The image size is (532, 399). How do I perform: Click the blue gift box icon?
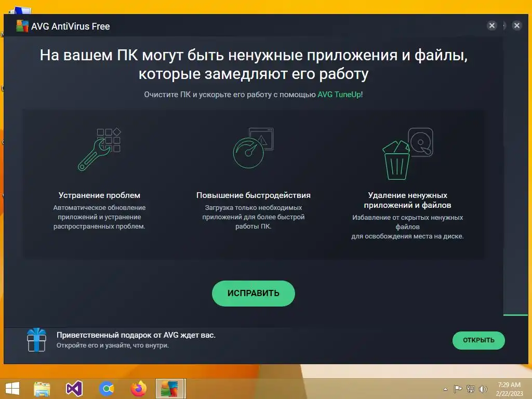click(36, 340)
